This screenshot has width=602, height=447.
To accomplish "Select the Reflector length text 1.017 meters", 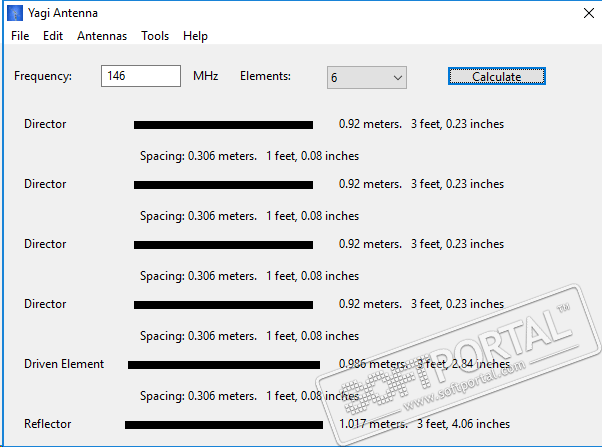I will [373, 424].
